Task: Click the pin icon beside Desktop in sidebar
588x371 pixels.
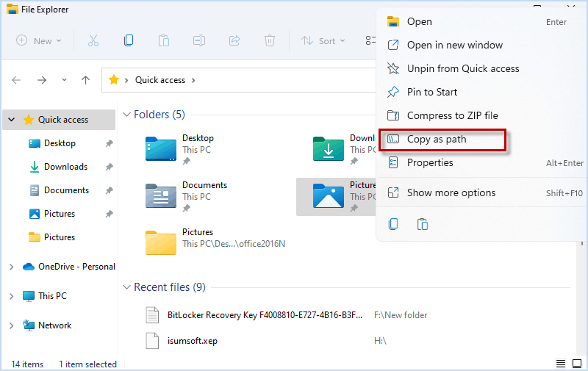Action: point(109,143)
